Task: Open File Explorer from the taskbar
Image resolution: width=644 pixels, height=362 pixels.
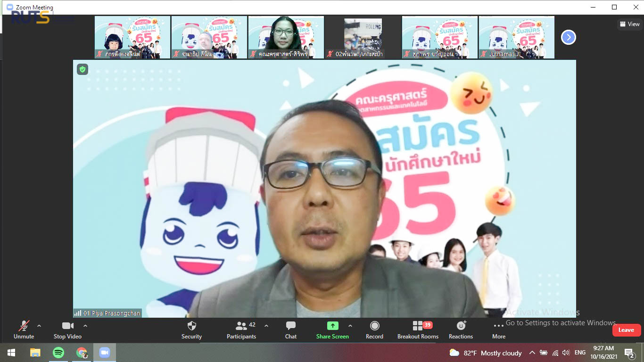Action: pos(35,353)
